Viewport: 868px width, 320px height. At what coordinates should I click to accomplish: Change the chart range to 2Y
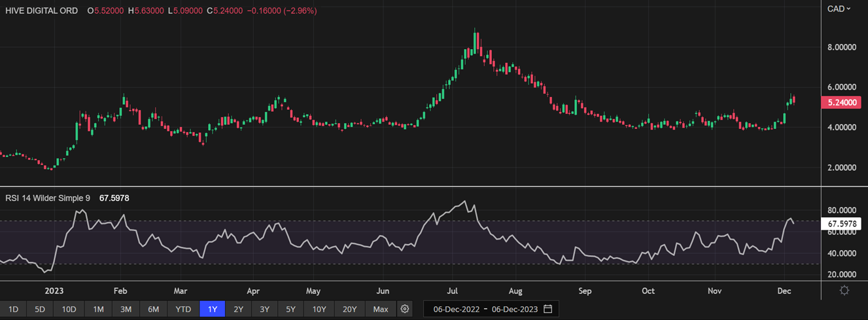coord(238,309)
